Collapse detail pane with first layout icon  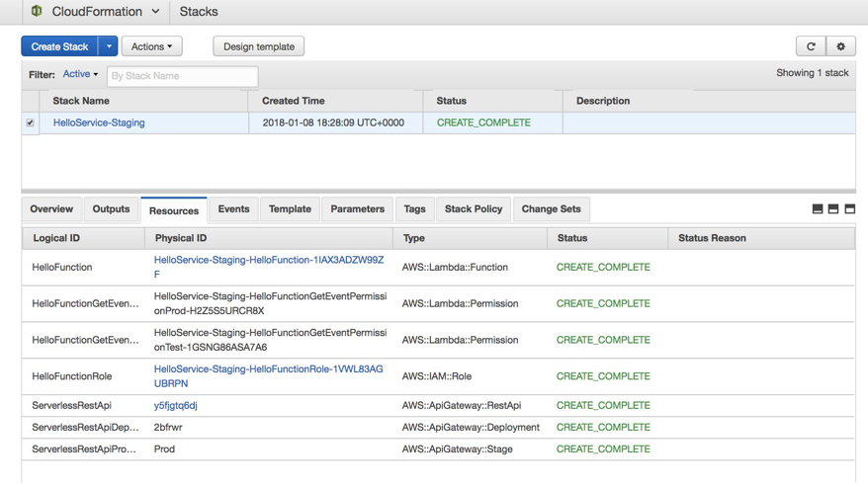pyautogui.click(x=817, y=208)
